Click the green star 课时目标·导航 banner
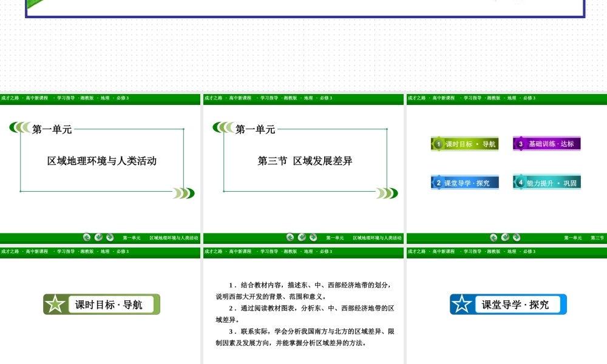 point(101,305)
